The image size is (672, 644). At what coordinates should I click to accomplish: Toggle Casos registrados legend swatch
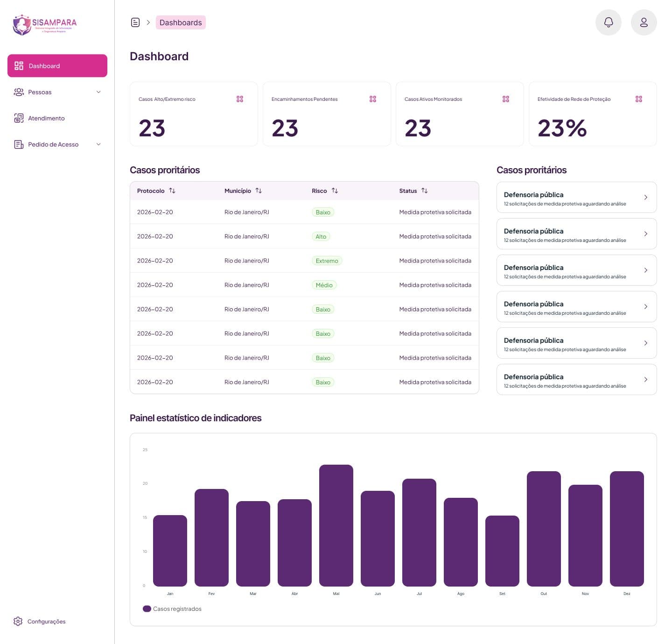point(147,609)
